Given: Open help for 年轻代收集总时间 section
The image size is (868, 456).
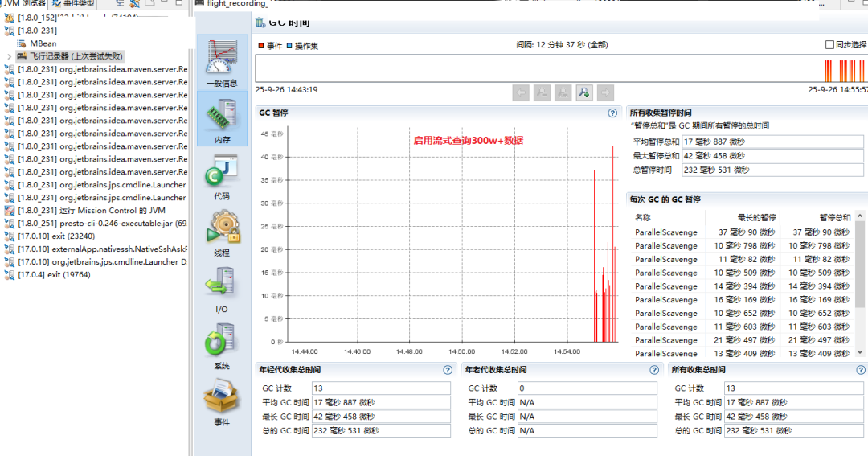Looking at the screenshot, I should tap(448, 370).
